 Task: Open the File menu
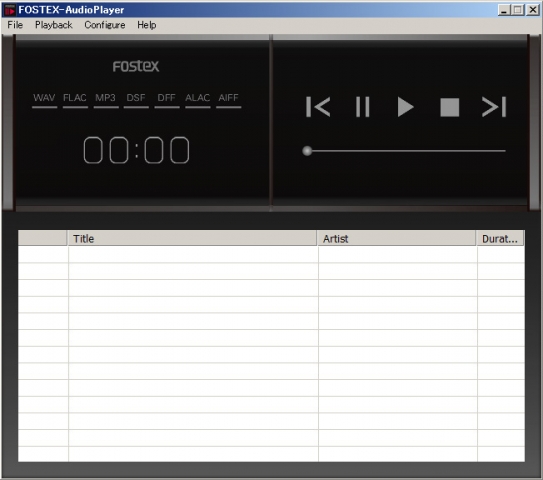click(15, 25)
